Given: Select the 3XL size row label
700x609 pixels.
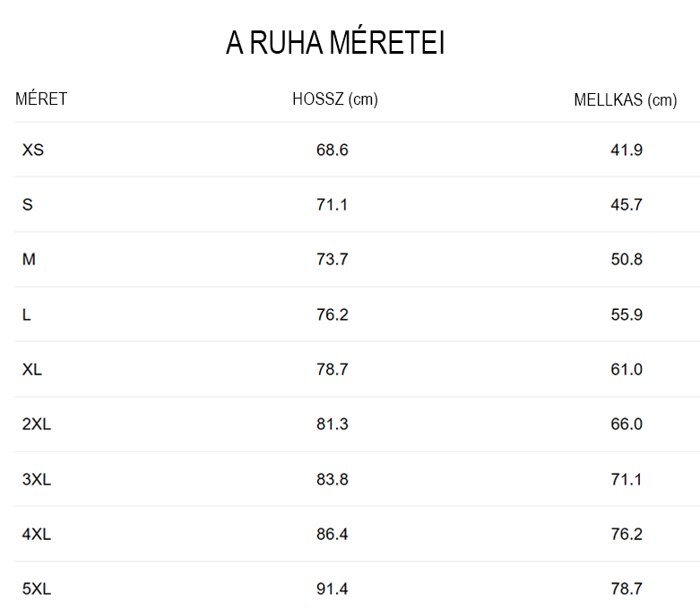Looking at the screenshot, I should click(37, 479).
